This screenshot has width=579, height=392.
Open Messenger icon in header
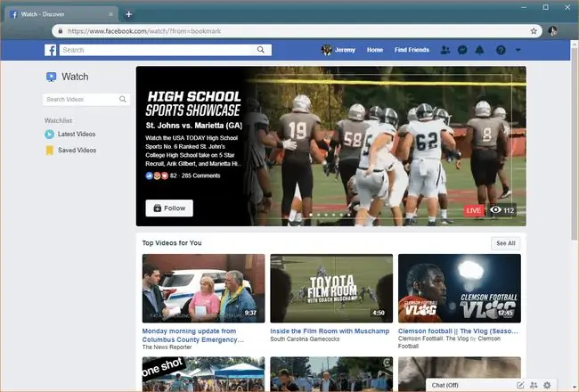462,50
